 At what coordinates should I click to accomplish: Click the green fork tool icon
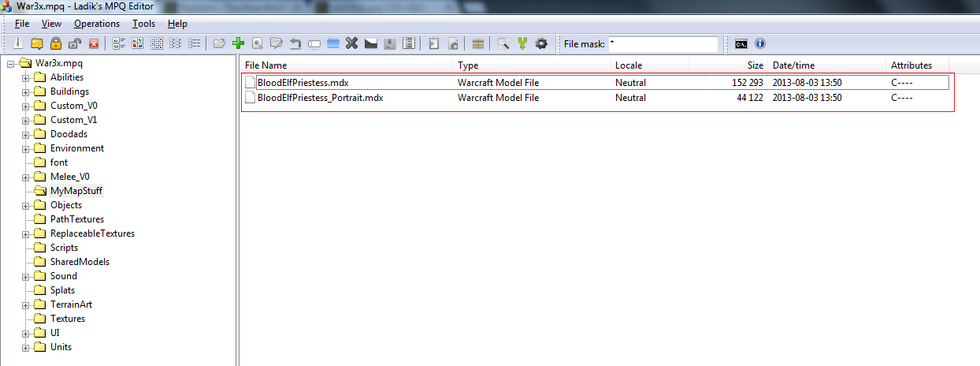[x=522, y=43]
